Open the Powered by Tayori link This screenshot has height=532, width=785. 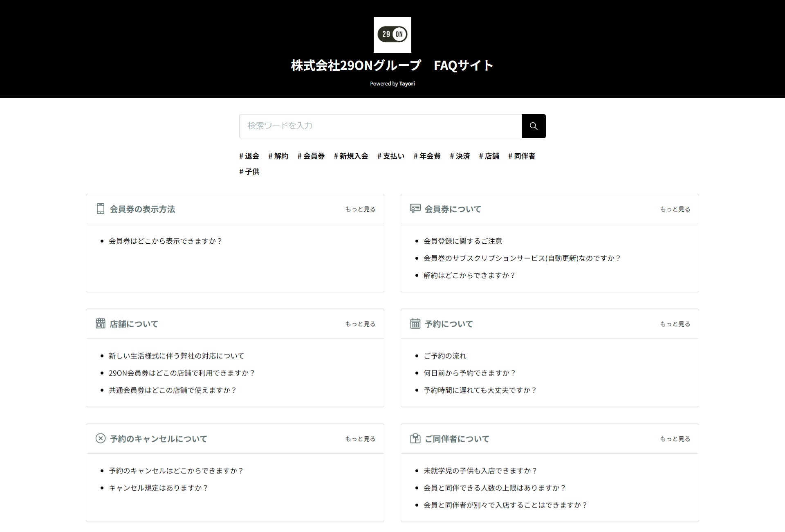pos(392,84)
